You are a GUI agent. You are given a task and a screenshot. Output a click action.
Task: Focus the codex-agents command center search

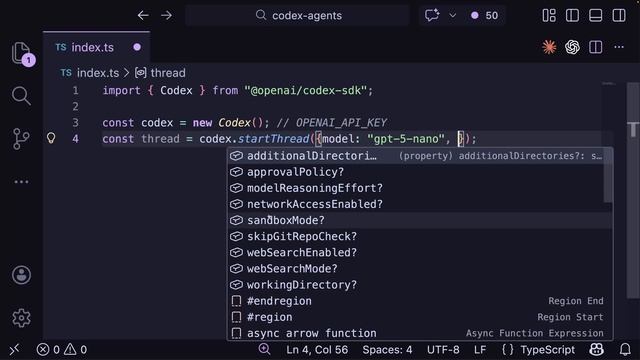tap(298, 16)
